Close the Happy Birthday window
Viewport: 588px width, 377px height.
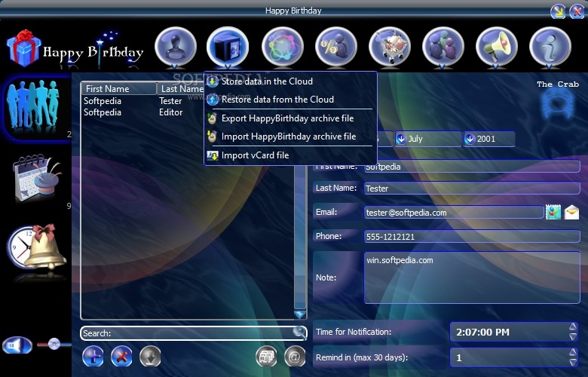(x=577, y=11)
